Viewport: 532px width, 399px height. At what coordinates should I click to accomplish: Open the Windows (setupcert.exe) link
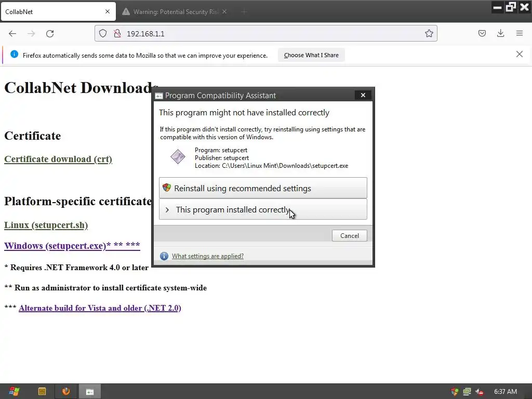[72, 246]
